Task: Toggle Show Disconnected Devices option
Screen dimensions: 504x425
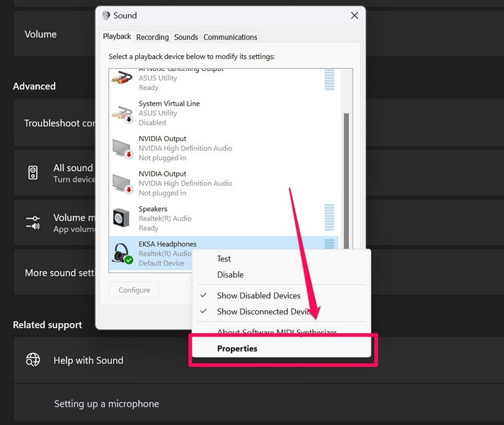Action: tap(263, 312)
